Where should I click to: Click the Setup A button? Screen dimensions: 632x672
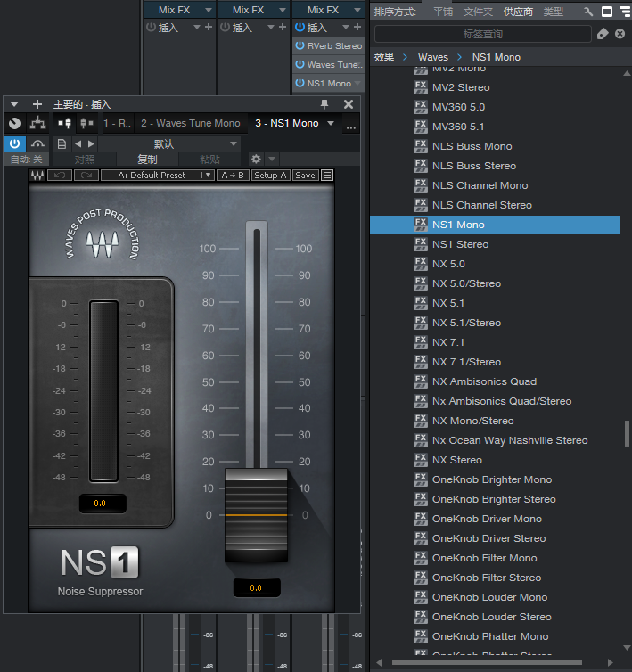tap(270, 175)
